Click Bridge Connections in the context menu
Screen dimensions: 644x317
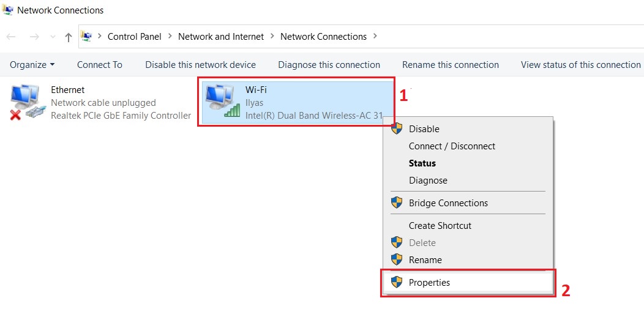448,203
